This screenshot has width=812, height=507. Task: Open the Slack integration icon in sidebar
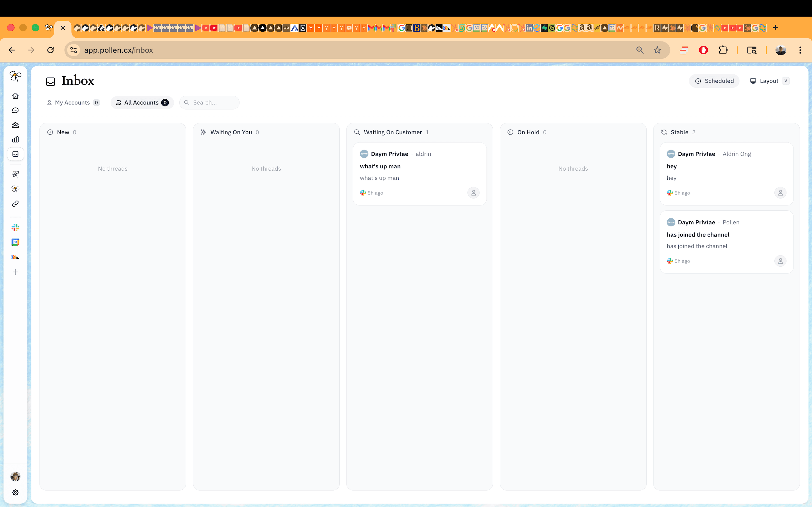pyautogui.click(x=15, y=228)
